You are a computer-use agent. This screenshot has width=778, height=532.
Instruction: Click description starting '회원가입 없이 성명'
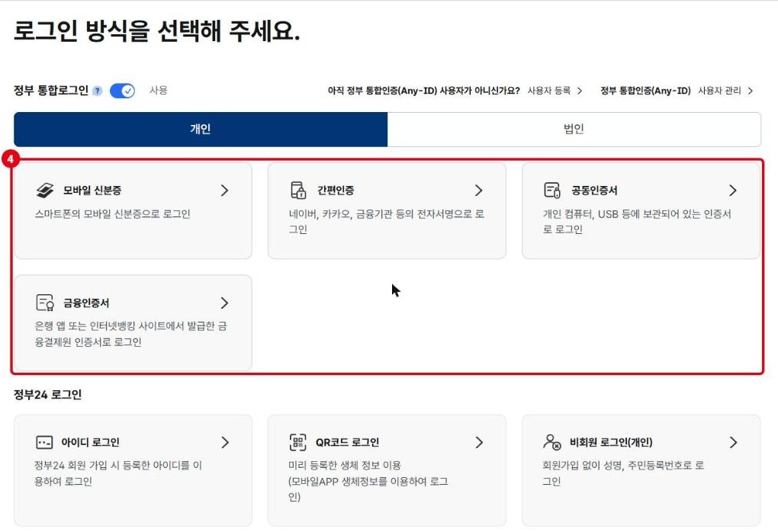pyautogui.click(x=623, y=473)
